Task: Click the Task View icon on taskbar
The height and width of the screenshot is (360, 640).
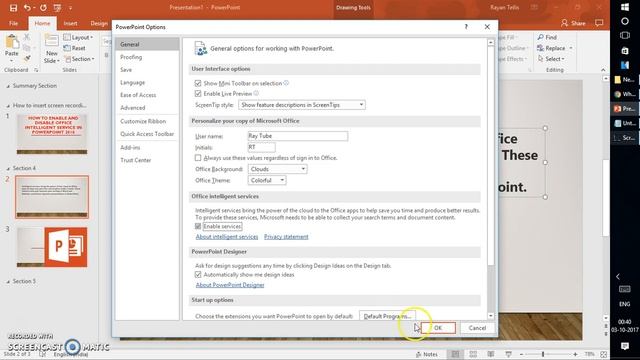Action: point(625,36)
